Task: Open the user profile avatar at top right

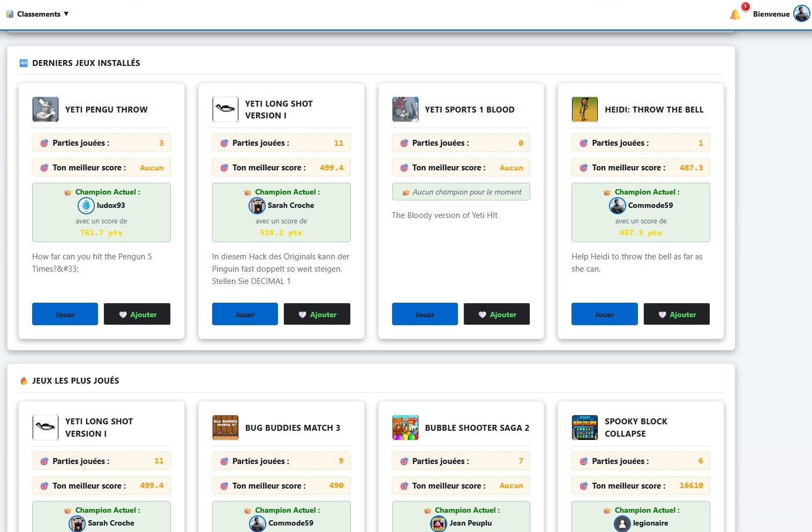Action: 802,14
